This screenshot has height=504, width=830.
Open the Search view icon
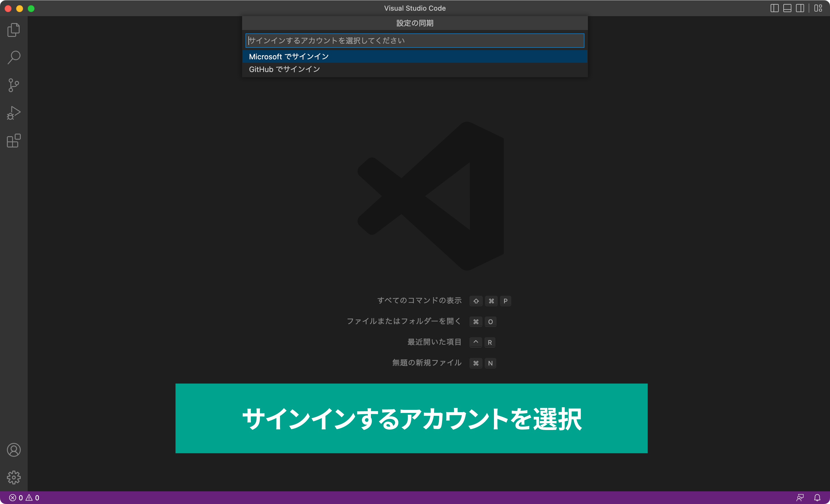click(x=14, y=58)
